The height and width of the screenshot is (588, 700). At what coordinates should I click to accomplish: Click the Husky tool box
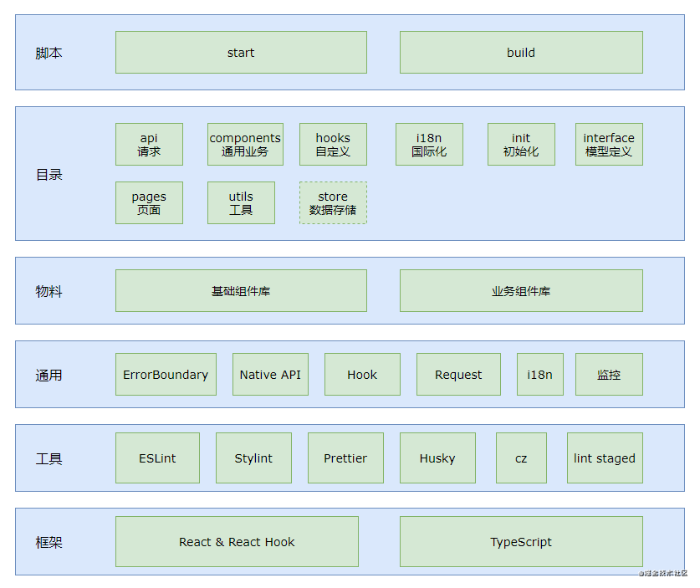pyautogui.click(x=437, y=458)
